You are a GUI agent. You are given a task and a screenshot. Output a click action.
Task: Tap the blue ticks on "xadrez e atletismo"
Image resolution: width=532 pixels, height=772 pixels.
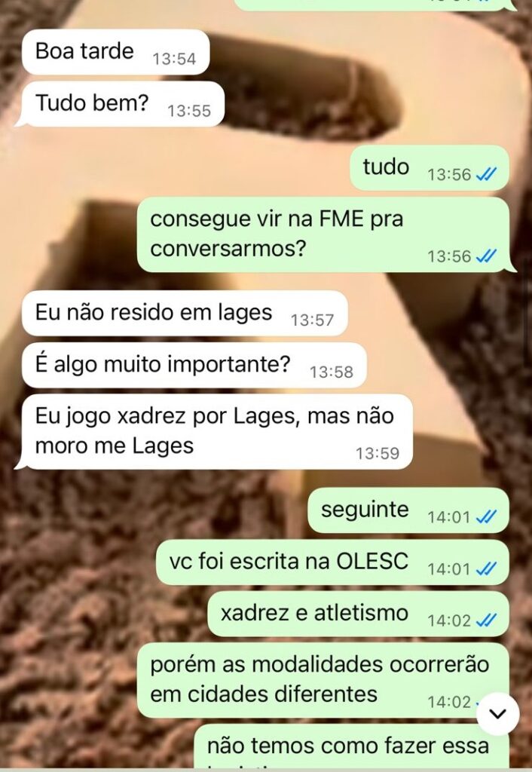(486, 620)
